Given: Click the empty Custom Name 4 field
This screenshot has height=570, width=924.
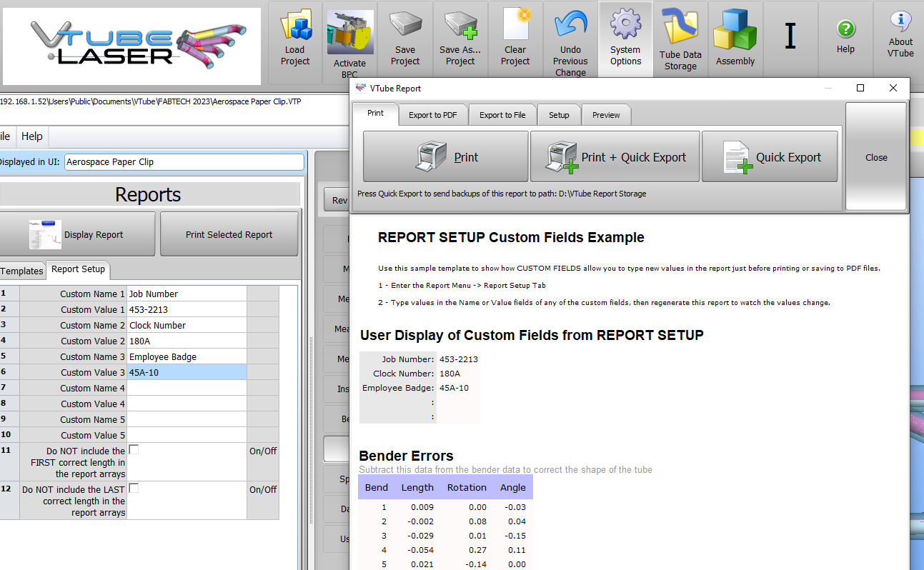Looking at the screenshot, I should (x=187, y=388).
